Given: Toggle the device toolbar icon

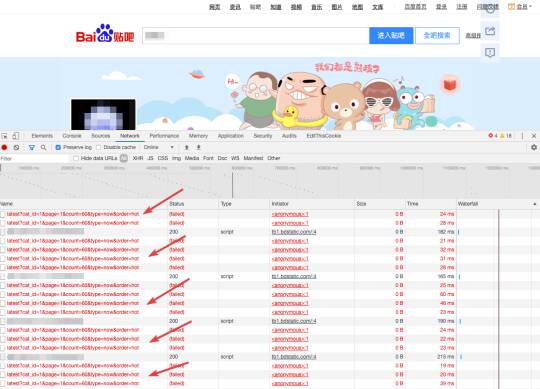Looking at the screenshot, I should [15, 136].
